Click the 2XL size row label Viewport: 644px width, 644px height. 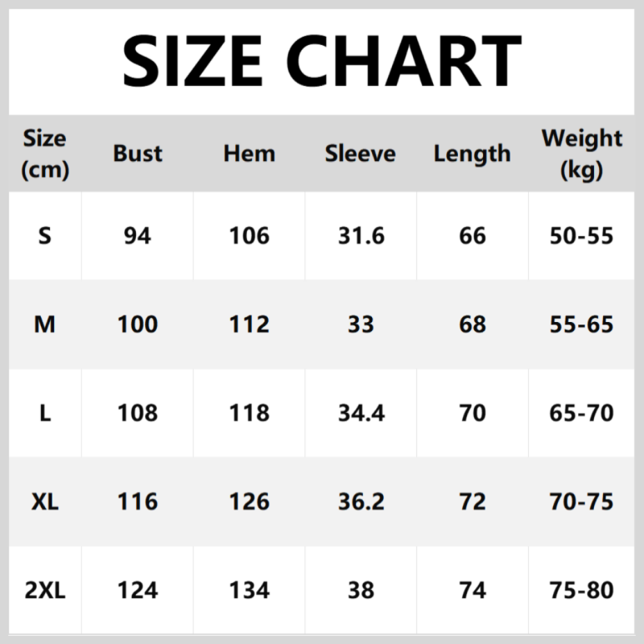pos(45,590)
